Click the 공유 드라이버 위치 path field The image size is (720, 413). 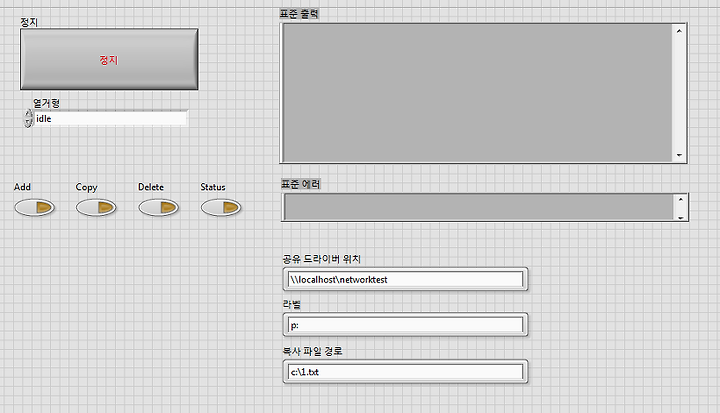click(405, 279)
